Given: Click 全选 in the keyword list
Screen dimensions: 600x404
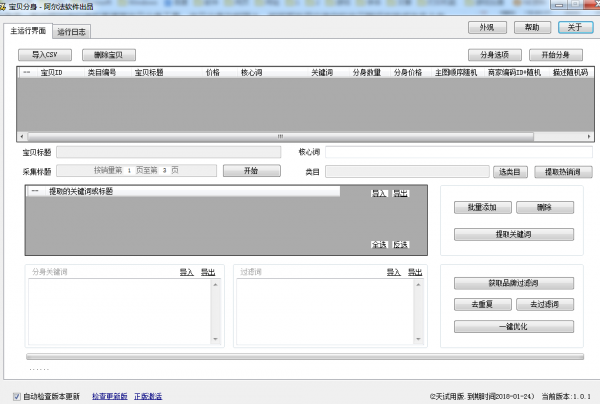Looking at the screenshot, I should pos(379,244).
